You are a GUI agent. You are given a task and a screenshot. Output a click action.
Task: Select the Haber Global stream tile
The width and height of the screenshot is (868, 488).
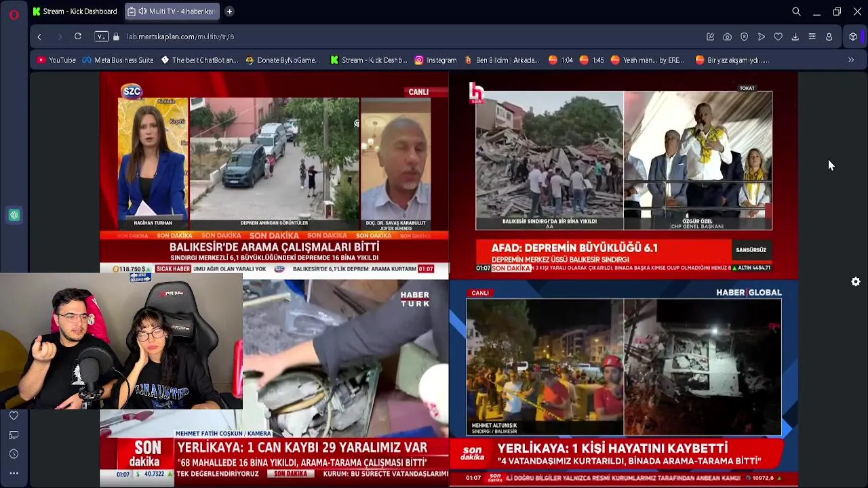623,383
